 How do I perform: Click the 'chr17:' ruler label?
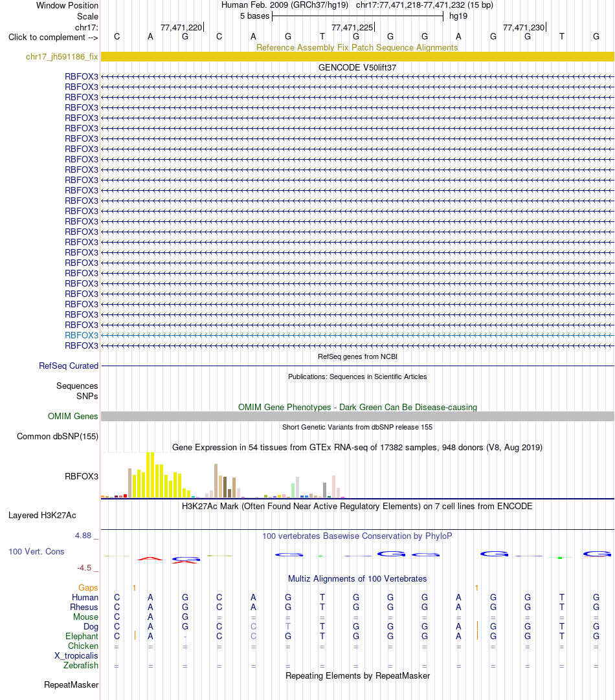87,28
